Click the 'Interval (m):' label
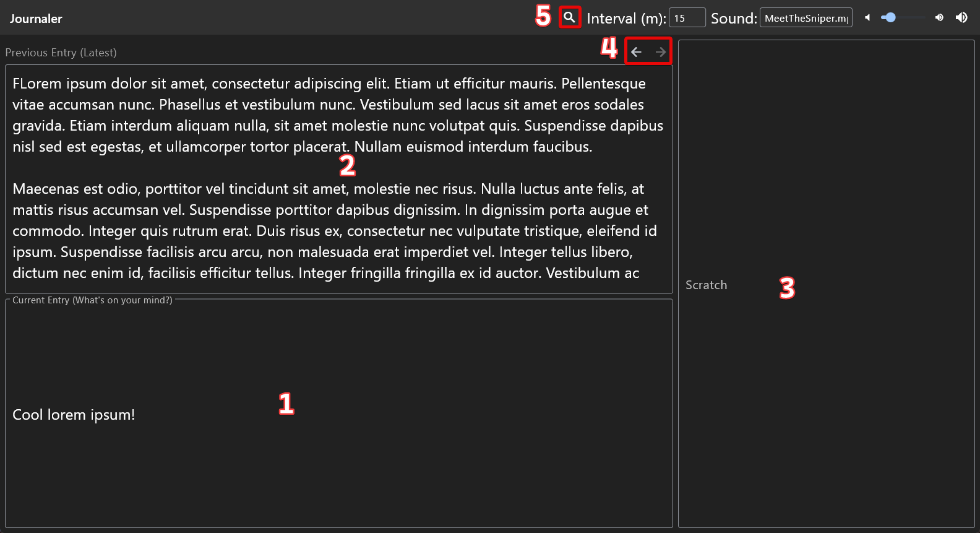 pyautogui.click(x=625, y=19)
